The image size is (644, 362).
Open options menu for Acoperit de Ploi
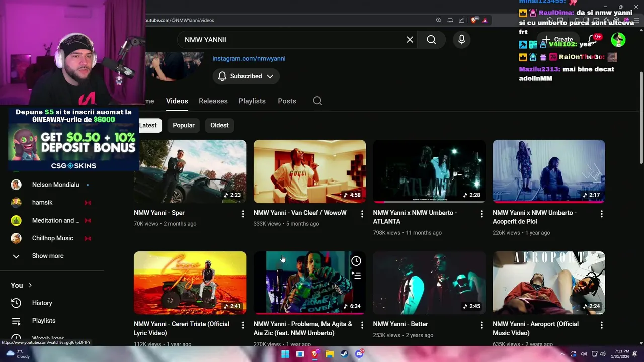[x=601, y=214]
